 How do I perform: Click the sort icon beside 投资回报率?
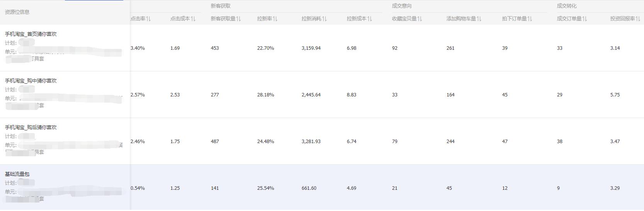point(638,19)
